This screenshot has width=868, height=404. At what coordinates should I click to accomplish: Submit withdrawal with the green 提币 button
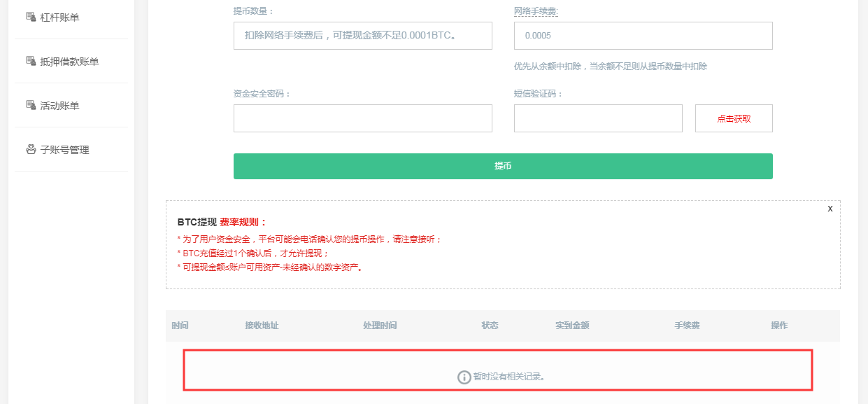click(502, 166)
